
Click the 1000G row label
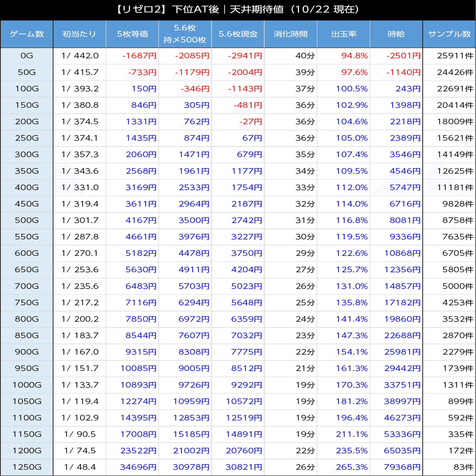(27, 385)
